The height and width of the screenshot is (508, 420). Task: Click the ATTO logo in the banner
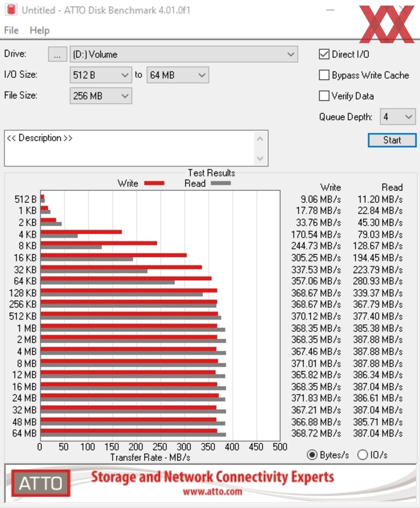(41, 483)
